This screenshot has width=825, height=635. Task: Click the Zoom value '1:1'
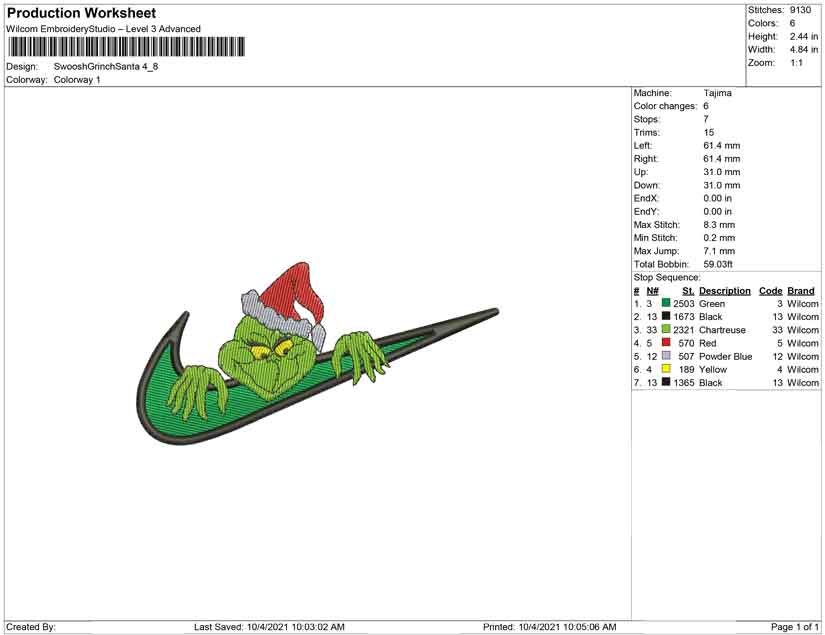tap(796, 63)
